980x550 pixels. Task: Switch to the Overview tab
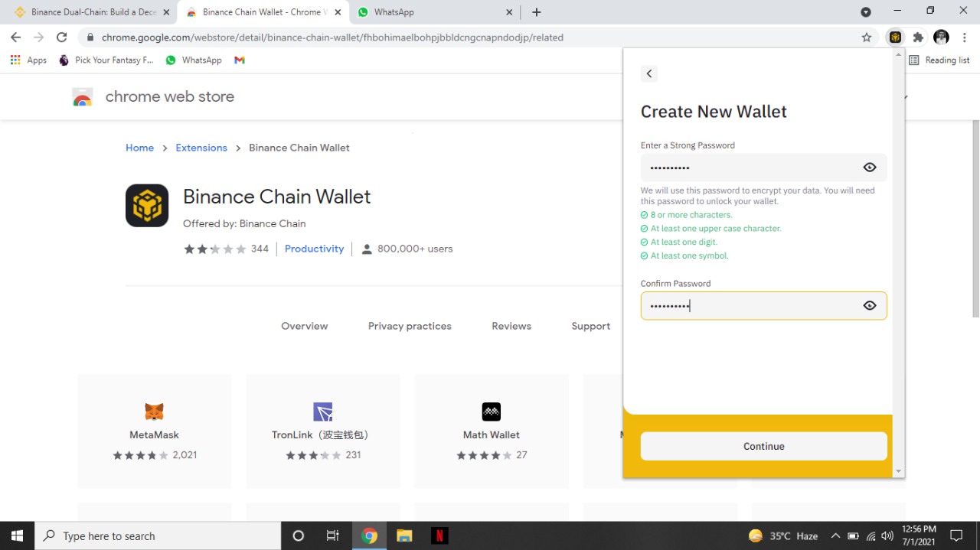pos(304,326)
